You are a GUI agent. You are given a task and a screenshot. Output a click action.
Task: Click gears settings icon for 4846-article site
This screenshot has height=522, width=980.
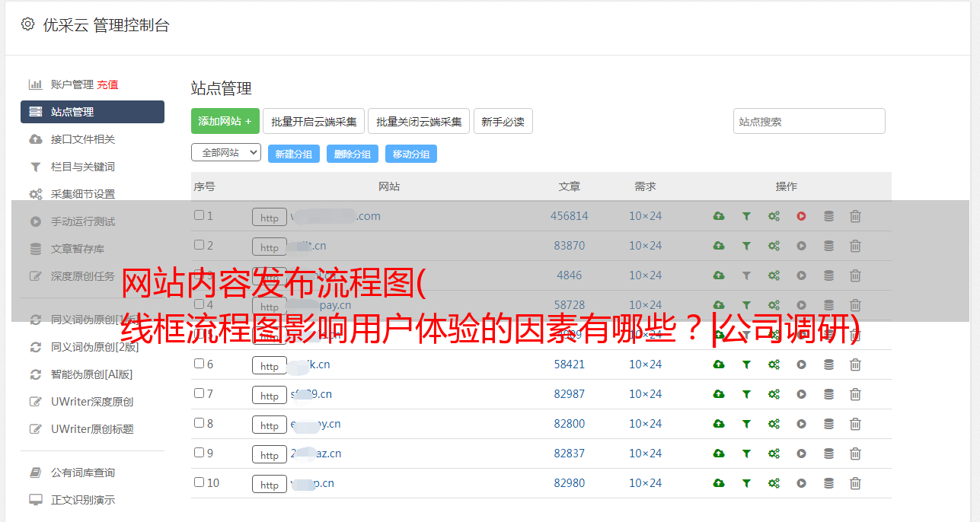[774, 275]
